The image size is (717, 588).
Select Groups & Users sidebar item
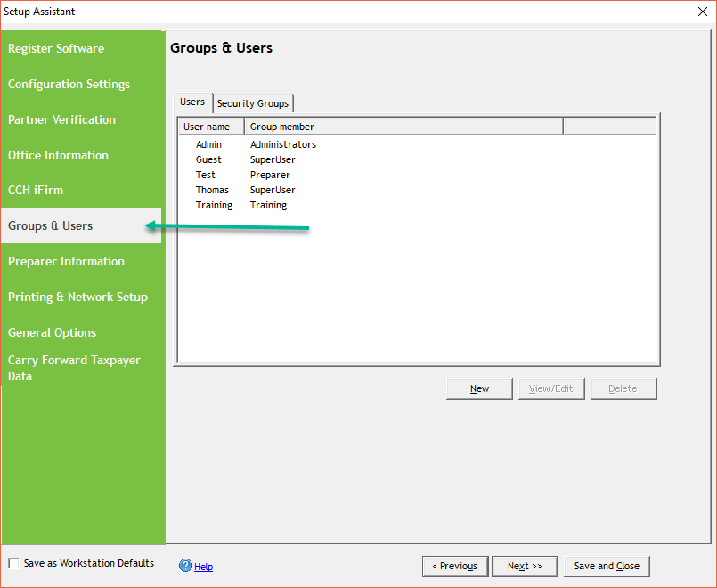click(x=81, y=225)
